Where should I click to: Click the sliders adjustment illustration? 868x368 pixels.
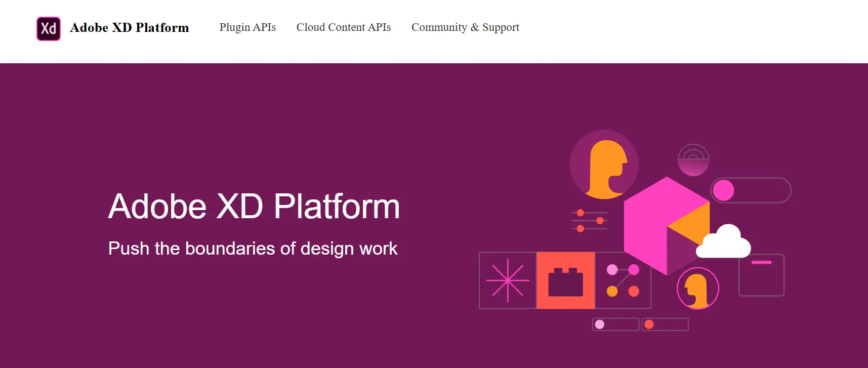590,221
